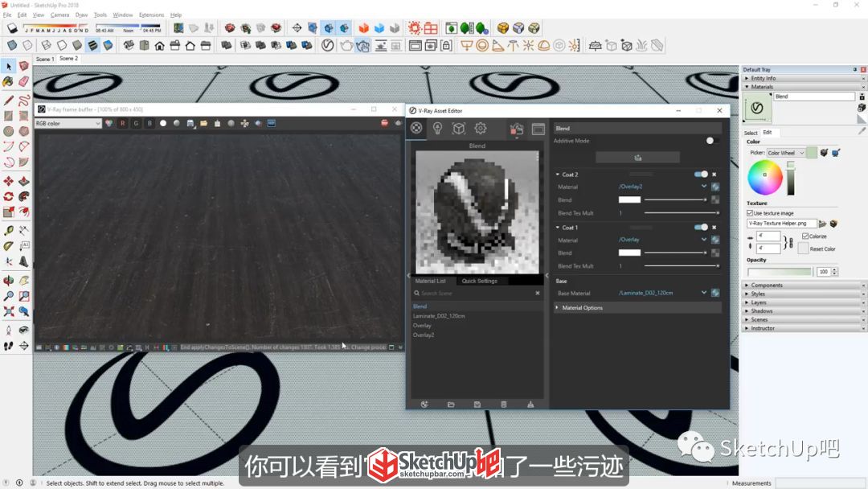Toggle blue channel in frame buffer
Screen dimensions: 868x489
coord(149,124)
